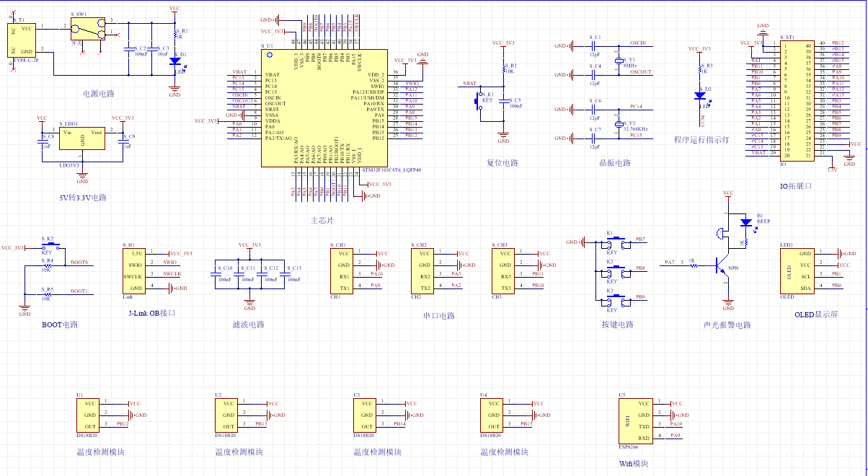Viewport: 868px width, 476px height.
Task: Click the S_R3 1K resistor above S_D2
Action: [699, 69]
